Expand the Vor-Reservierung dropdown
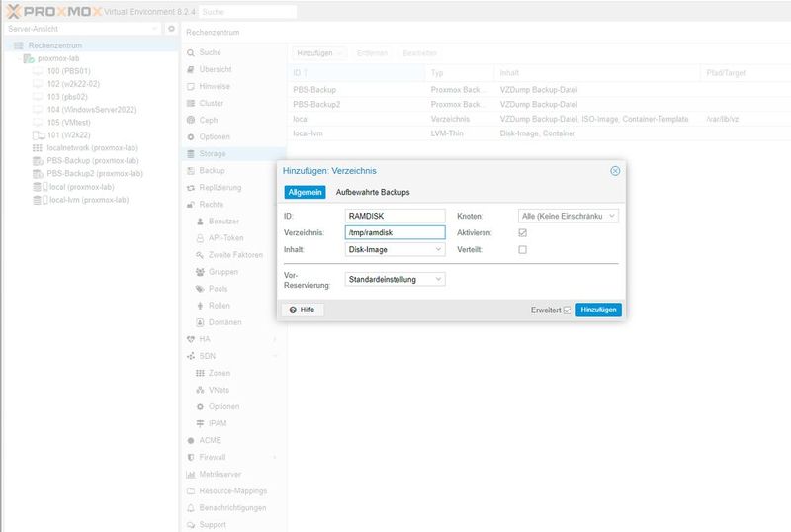Screen dimensions: 791x532 (x=395, y=279)
